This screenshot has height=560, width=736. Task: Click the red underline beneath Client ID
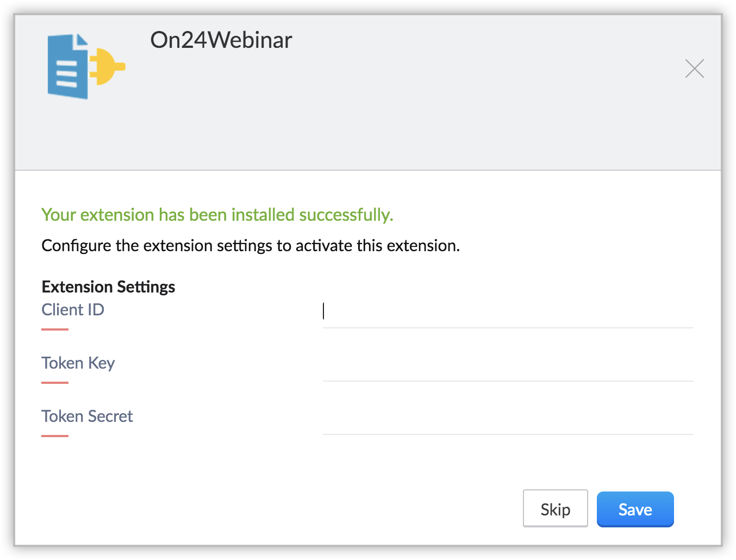coord(55,329)
